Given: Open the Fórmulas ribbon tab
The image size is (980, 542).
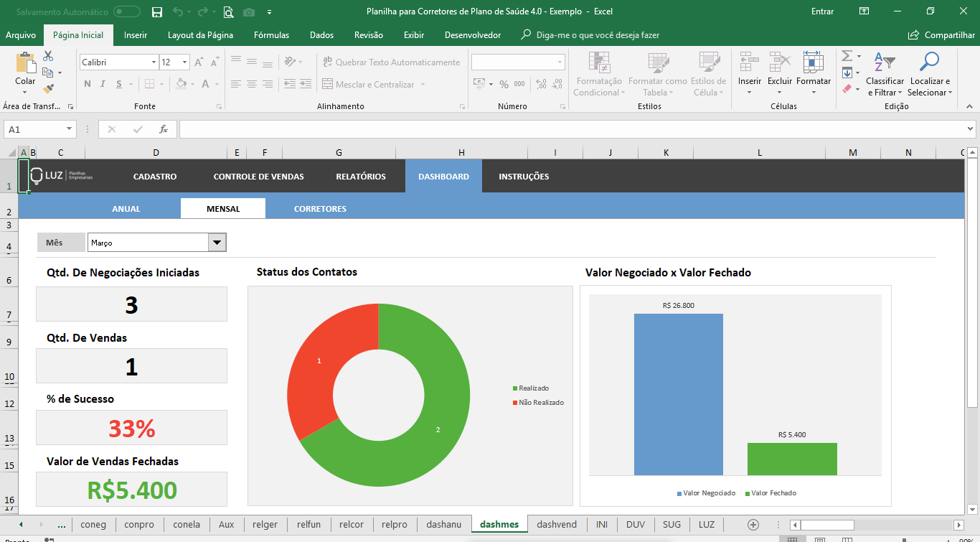Looking at the screenshot, I should pyautogui.click(x=271, y=35).
